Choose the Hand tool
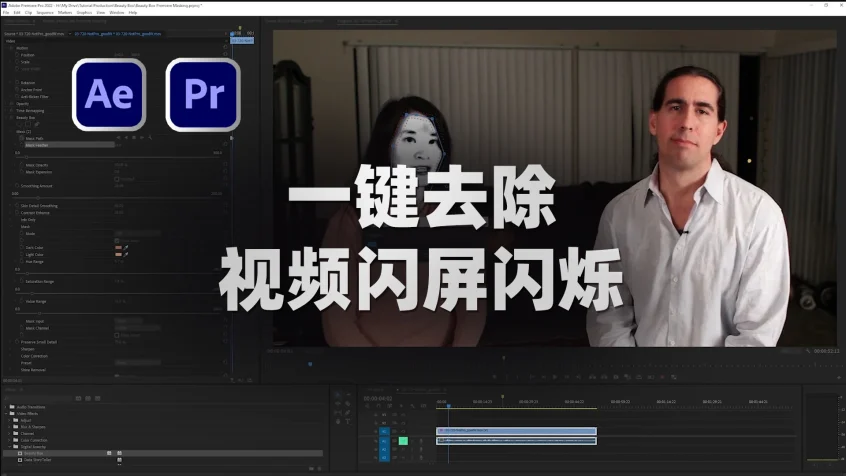This screenshot has height=476, width=846. [x=338, y=421]
